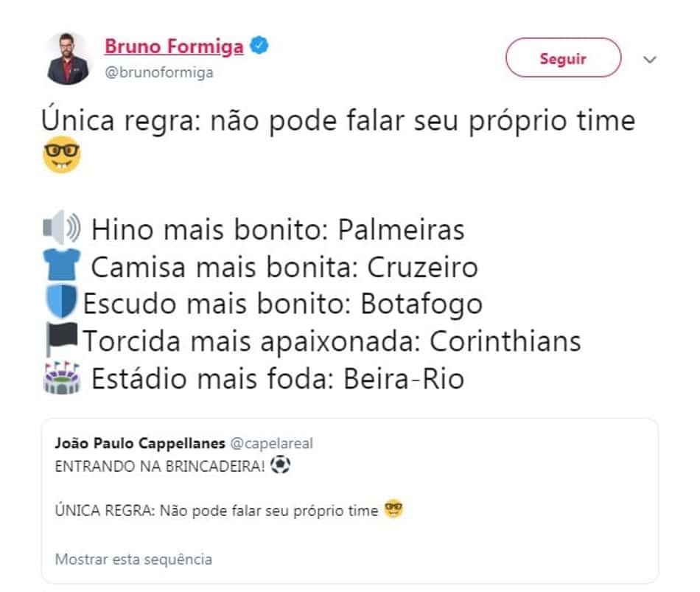The height and width of the screenshot is (592, 700).
Task: Click the shield emoji beside Escudo
Action: tap(62, 302)
